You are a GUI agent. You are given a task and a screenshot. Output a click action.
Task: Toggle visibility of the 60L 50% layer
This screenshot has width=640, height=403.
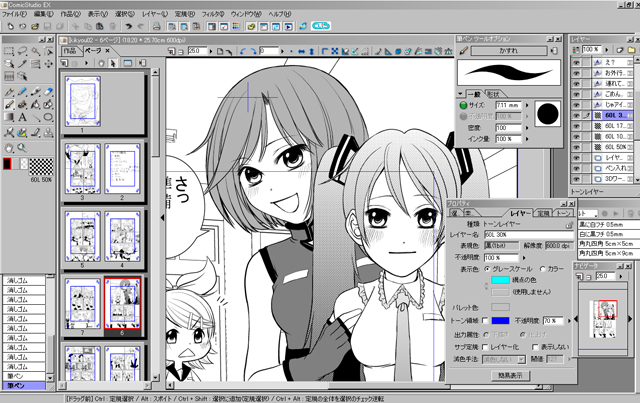(x=576, y=147)
